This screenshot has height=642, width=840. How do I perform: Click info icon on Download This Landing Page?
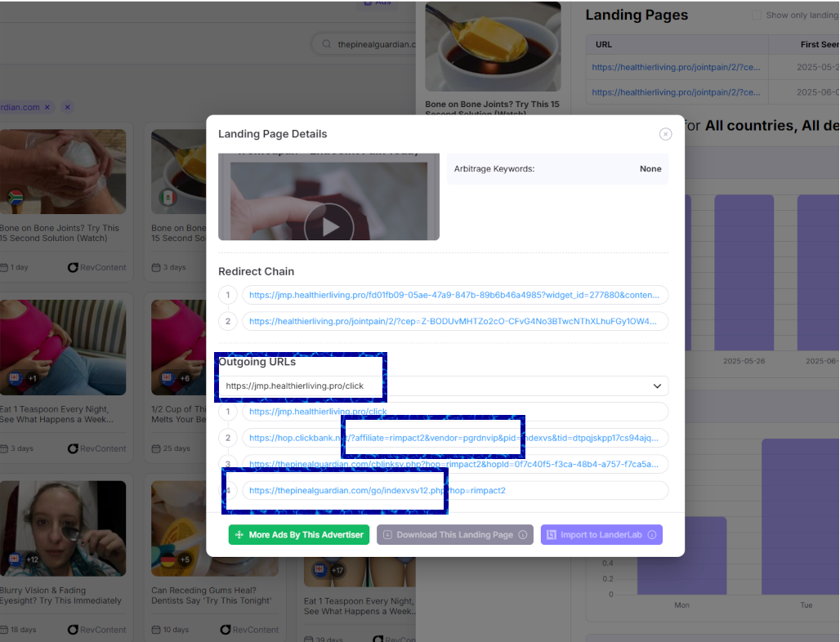[523, 535]
